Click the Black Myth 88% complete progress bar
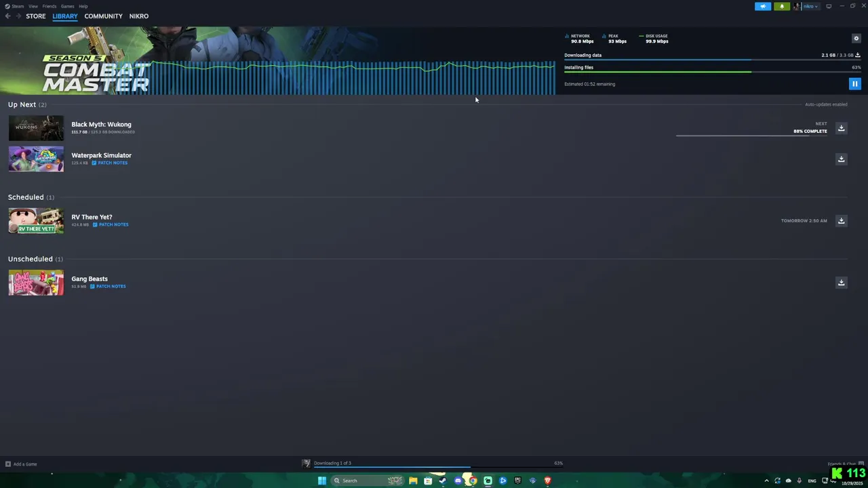Screen dimensions: 868x488 pyautogui.click(x=751, y=136)
